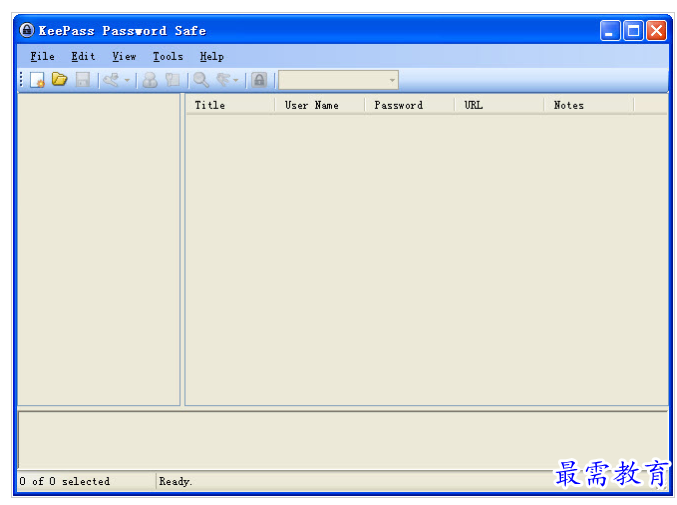Click the Save floppy disk icon
This screenshot has width=677, height=505.
82,80
